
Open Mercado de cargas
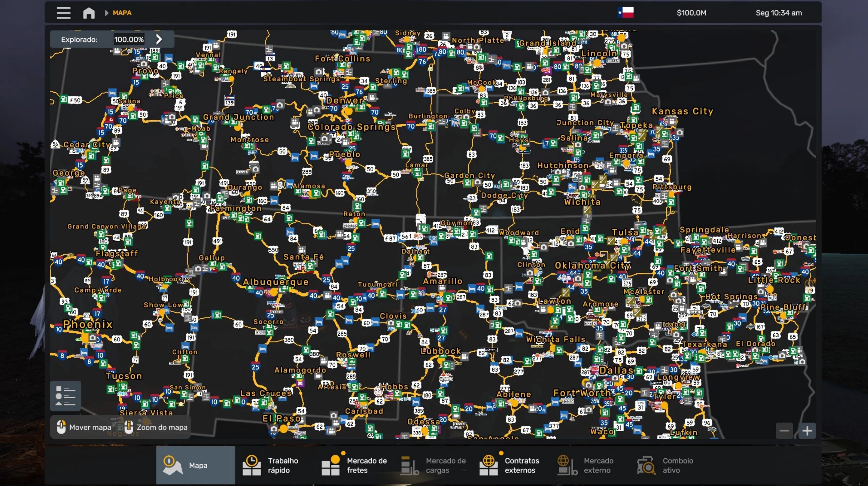pos(434,465)
